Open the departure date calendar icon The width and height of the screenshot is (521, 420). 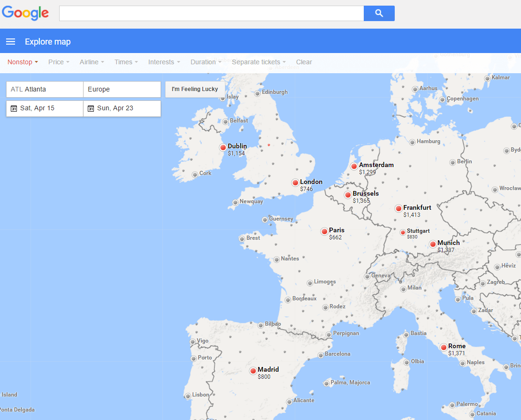click(14, 108)
